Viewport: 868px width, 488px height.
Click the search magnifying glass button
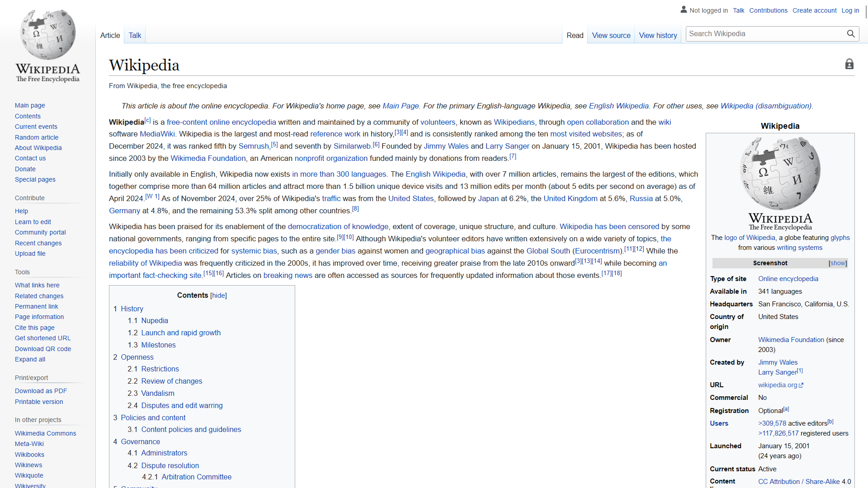pos(850,34)
